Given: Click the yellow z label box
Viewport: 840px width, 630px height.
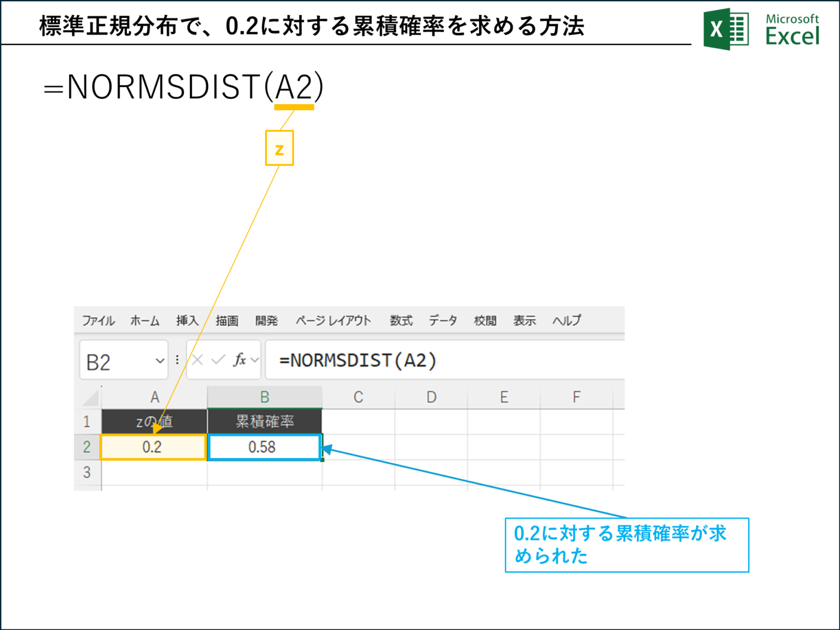Looking at the screenshot, I should point(279,147).
